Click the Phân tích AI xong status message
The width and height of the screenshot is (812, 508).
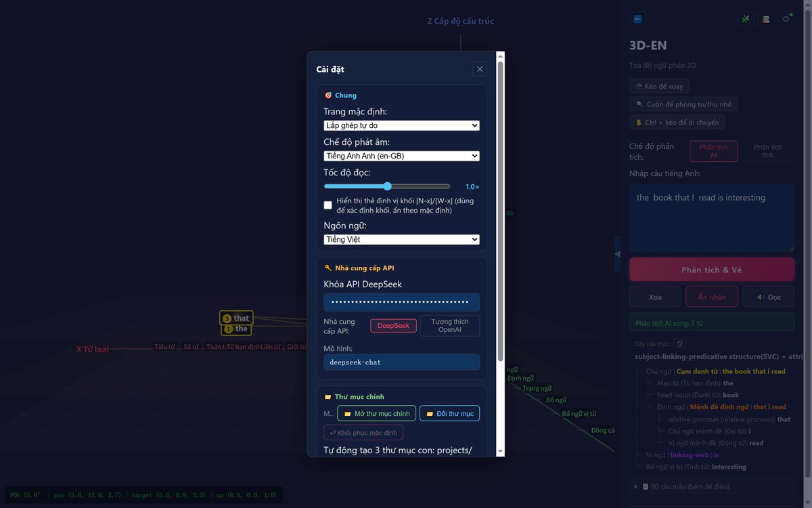point(712,322)
